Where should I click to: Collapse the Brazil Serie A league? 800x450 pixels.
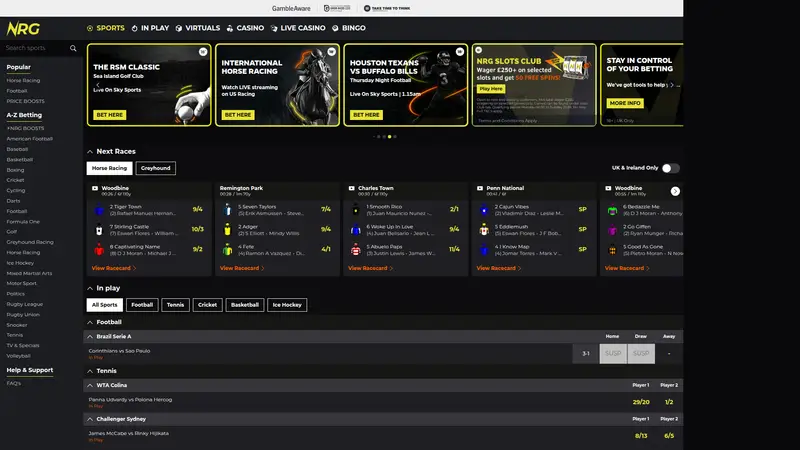(90, 337)
